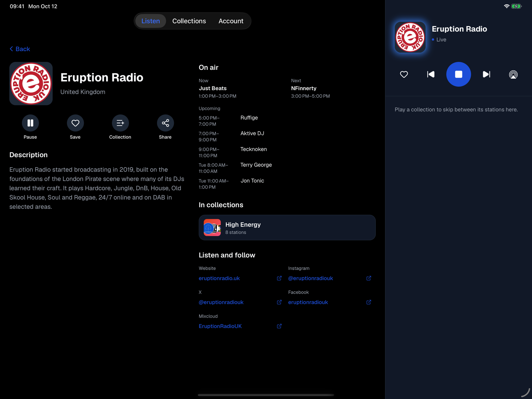Select upcoming show Jon Tonic
The image size is (532, 399).
252,181
